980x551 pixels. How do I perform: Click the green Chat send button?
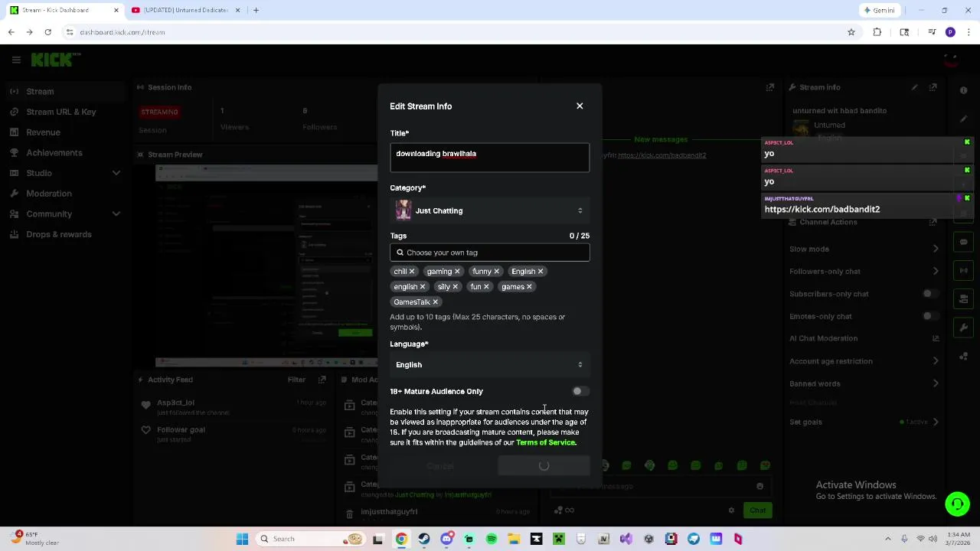[757, 510]
